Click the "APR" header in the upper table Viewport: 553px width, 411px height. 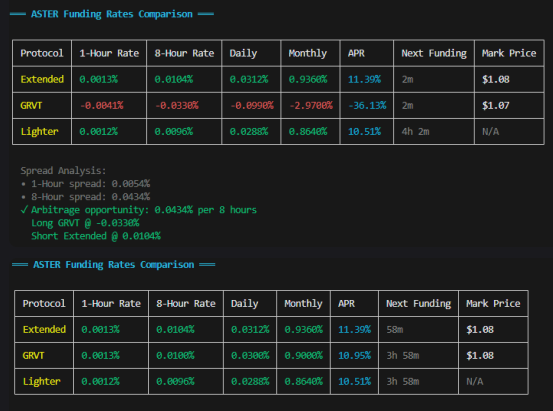pos(356,53)
